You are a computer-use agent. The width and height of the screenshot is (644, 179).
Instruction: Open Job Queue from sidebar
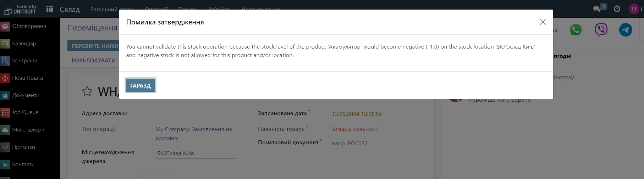[x=25, y=112]
